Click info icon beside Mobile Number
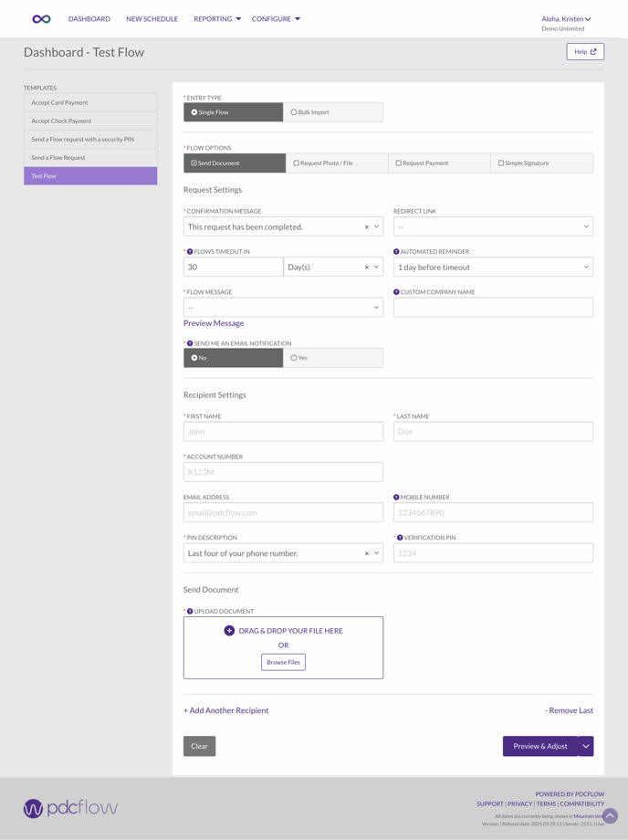Screen dimensions: 628x840 click(396, 498)
